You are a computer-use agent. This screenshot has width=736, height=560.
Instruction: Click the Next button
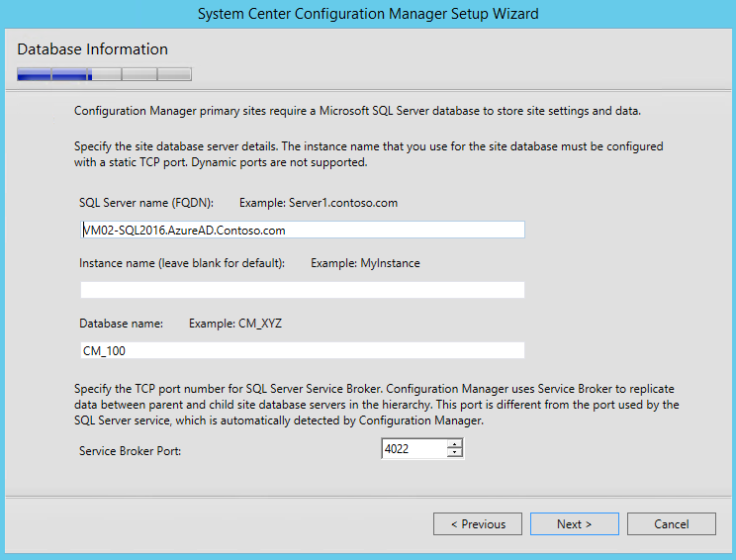(x=574, y=523)
